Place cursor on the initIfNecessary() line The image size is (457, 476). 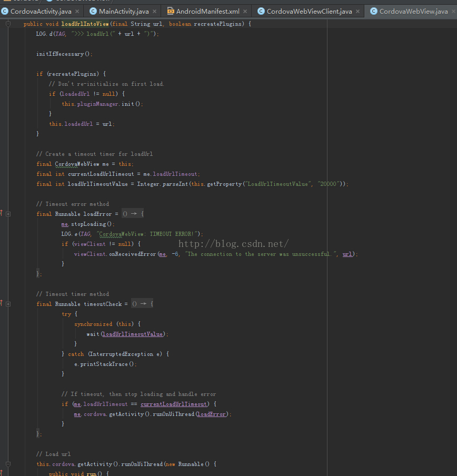[x=64, y=54]
